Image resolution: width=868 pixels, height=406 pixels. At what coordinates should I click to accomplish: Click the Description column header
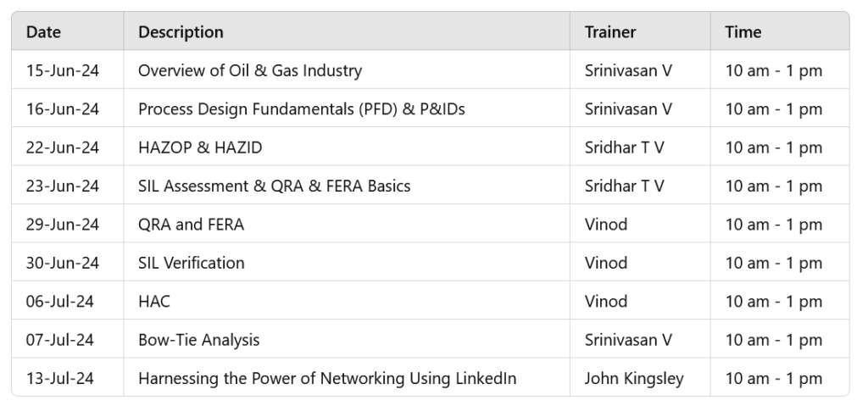[181, 32]
